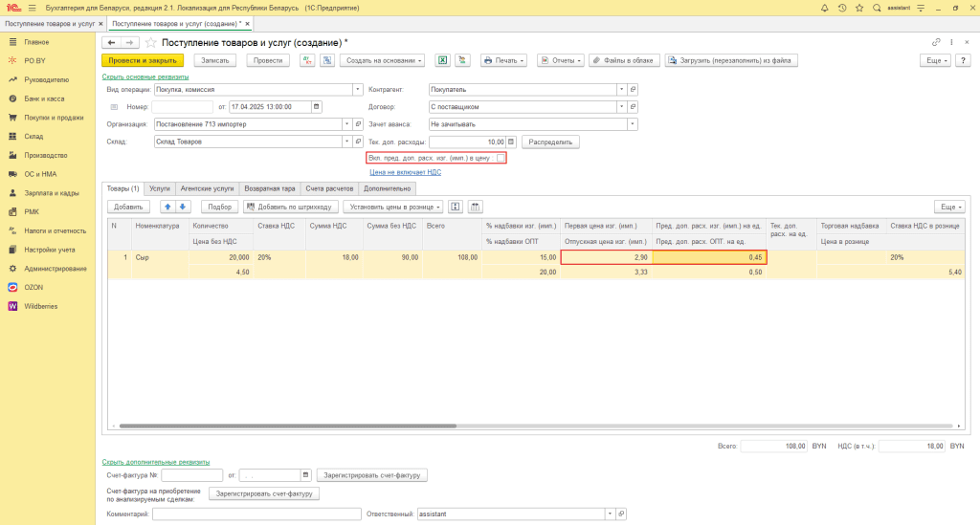The height and width of the screenshot is (525, 980).
Task: Open OZON section in sidebar
Action: (x=33, y=287)
